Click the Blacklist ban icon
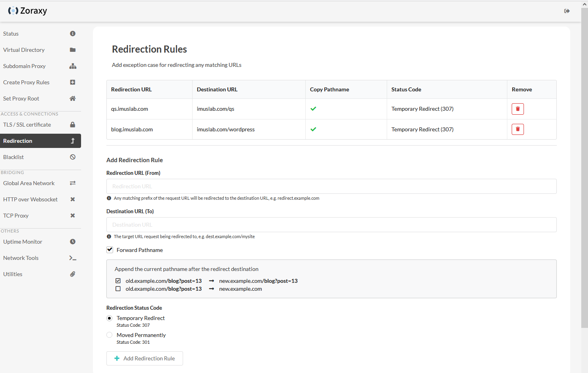 click(x=73, y=157)
